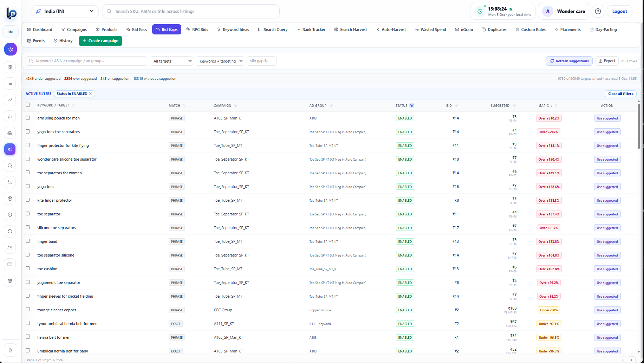Switch to the RPC Bids tab
644x363 pixels.
[x=197, y=30]
